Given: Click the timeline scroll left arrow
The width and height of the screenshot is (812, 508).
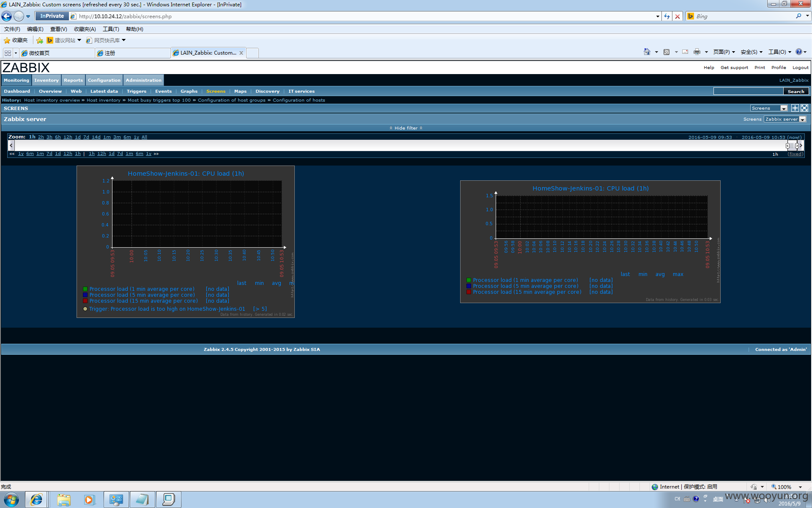Looking at the screenshot, I should [11, 145].
